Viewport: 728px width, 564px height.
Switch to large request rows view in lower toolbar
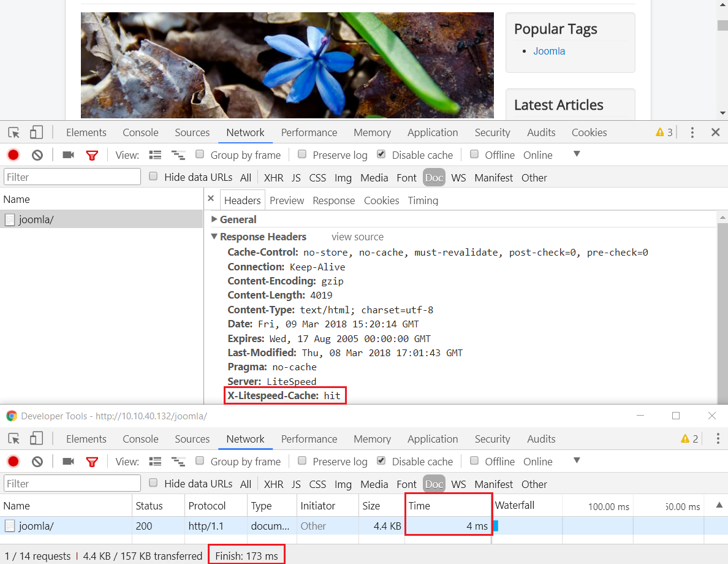pos(155,462)
